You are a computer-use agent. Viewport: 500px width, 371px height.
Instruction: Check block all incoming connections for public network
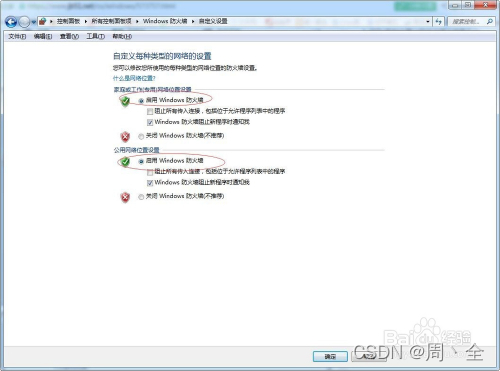150,172
